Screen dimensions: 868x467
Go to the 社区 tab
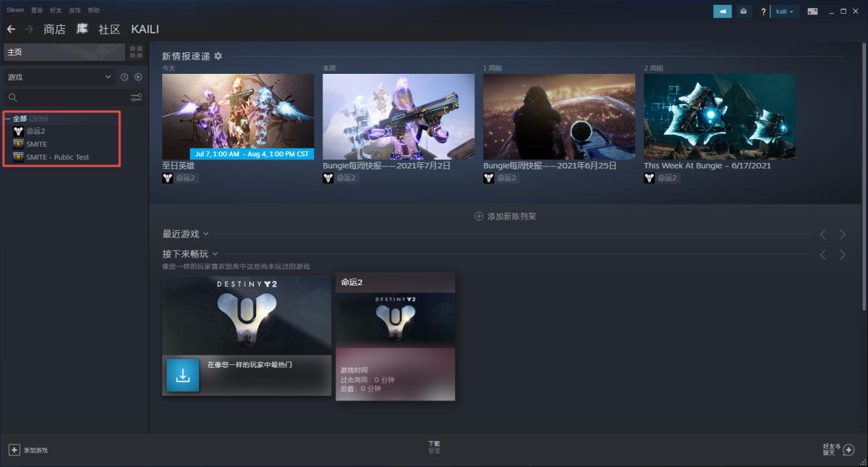click(x=109, y=29)
